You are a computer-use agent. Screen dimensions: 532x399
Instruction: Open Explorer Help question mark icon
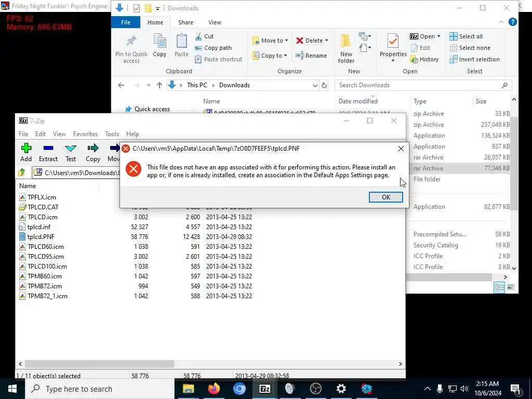tap(513, 22)
